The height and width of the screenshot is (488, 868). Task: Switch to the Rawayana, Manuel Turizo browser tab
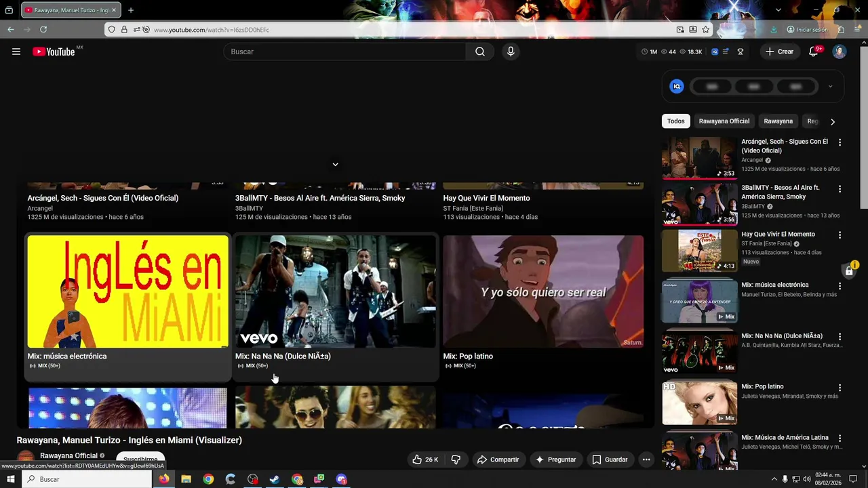71,10
